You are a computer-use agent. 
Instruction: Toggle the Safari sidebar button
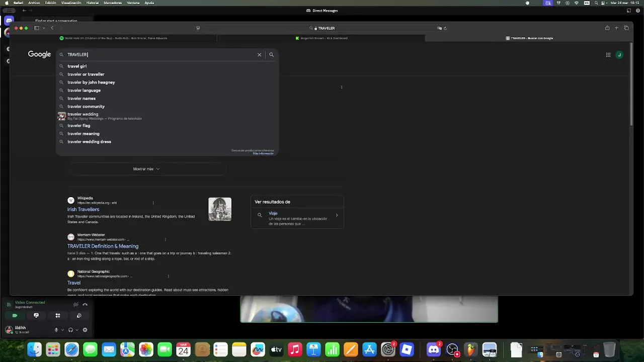[36, 28]
